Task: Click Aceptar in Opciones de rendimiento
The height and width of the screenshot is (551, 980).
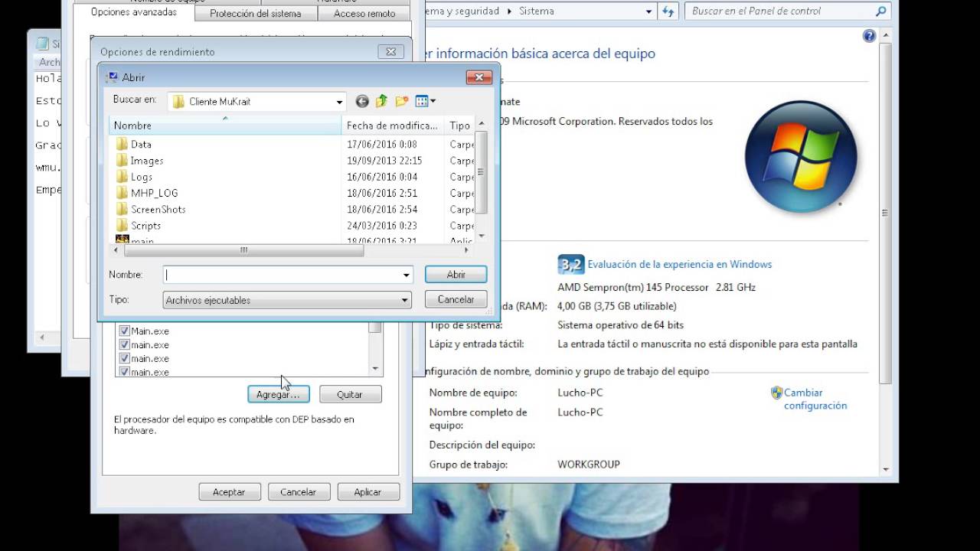Action: coord(229,492)
